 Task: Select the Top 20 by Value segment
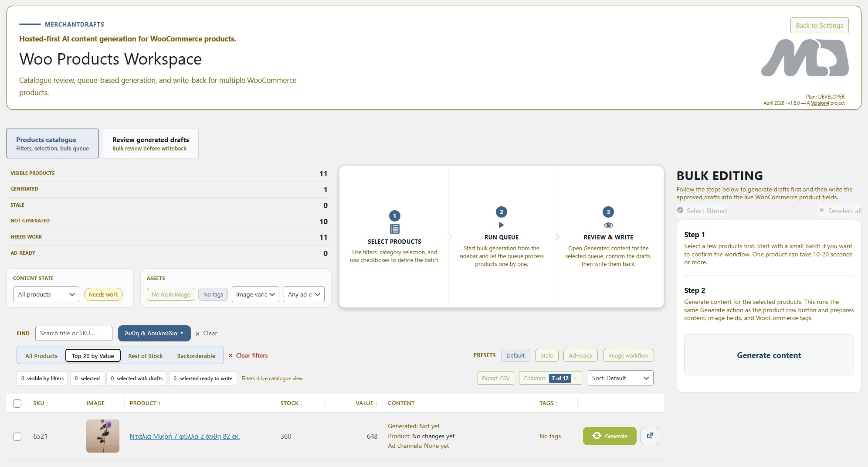click(93, 356)
